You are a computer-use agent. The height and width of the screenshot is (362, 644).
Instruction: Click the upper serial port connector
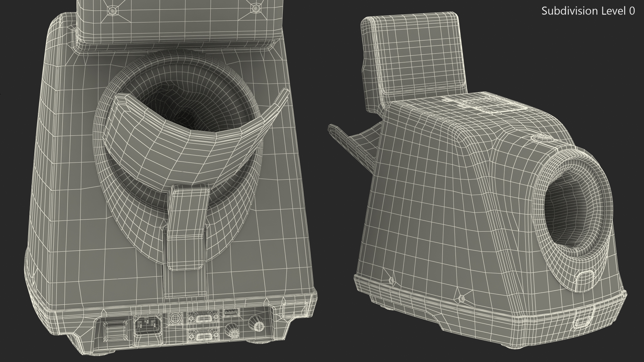[x=203, y=318]
